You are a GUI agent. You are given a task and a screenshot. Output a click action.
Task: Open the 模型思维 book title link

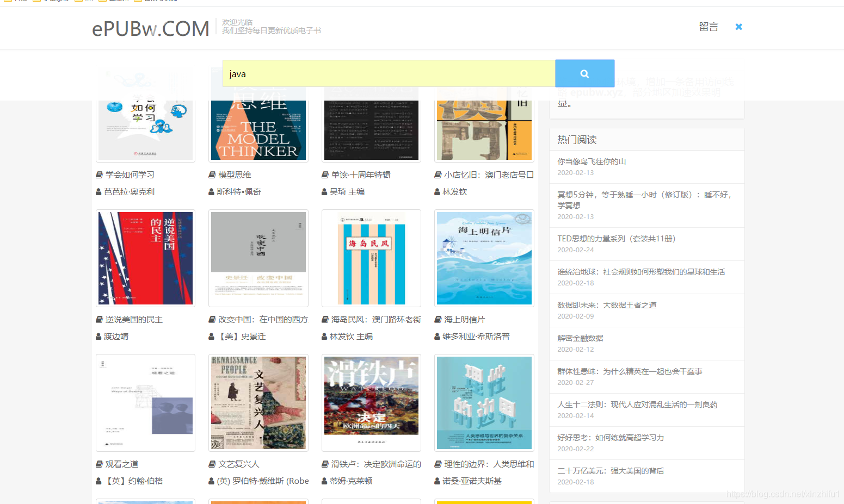pos(235,175)
